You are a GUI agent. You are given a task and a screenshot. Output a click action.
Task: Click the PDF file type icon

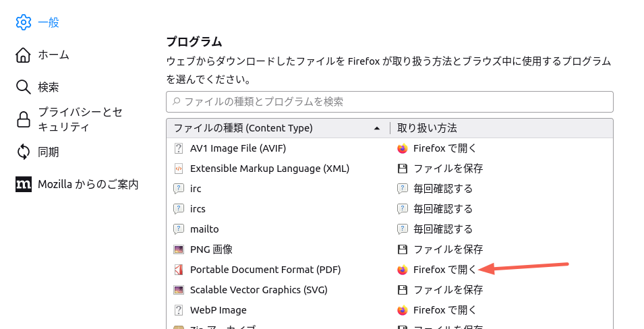click(179, 270)
